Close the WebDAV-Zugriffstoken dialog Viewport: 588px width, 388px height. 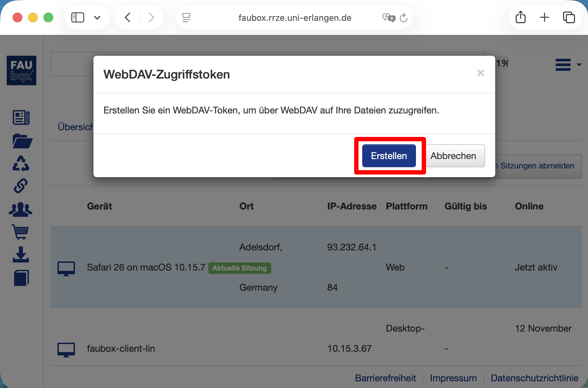480,73
